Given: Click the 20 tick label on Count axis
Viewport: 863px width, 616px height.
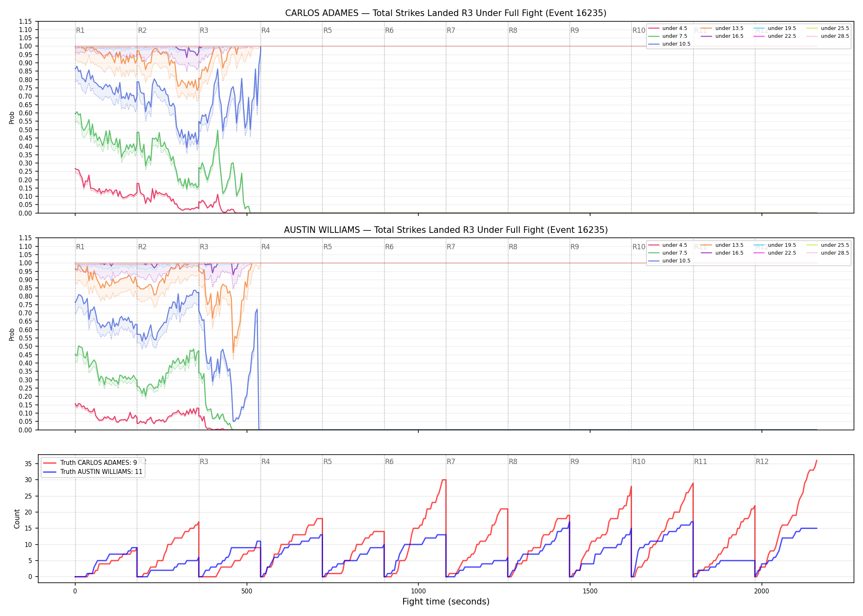Looking at the screenshot, I should [x=28, y=513].
